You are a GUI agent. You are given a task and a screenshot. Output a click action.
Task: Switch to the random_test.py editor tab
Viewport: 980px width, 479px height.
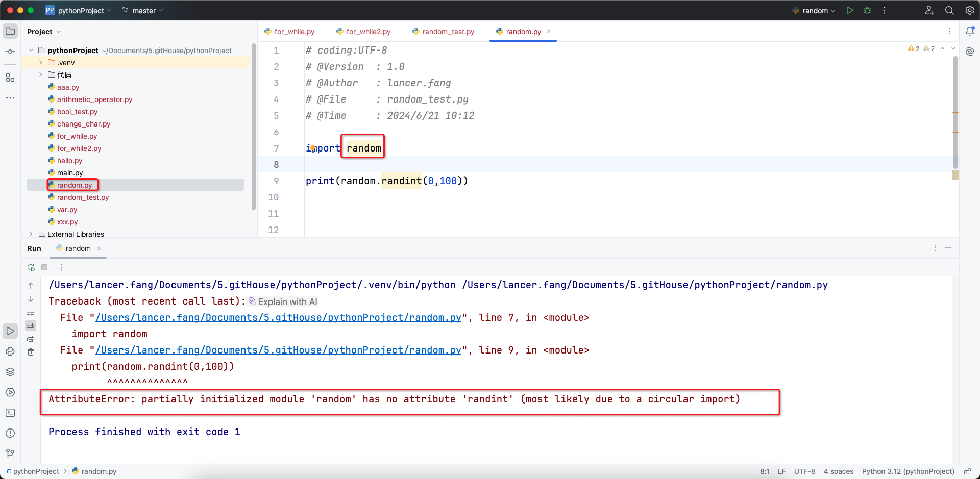tap(448, 32)
